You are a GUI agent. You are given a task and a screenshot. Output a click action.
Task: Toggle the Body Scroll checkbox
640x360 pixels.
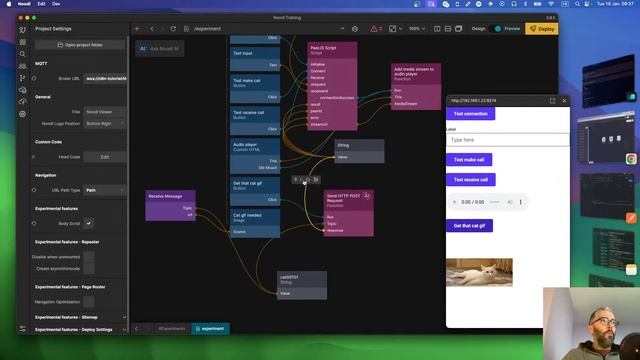coord(89,223)
